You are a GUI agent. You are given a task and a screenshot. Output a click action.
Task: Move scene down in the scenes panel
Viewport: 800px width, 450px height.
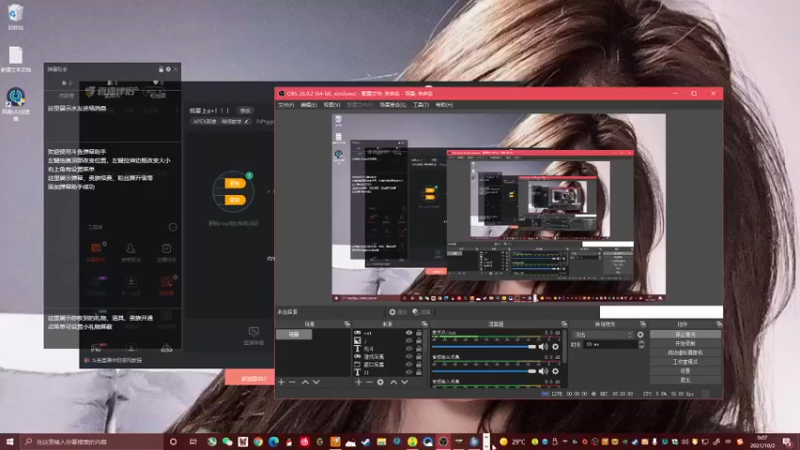pos(316,382)
